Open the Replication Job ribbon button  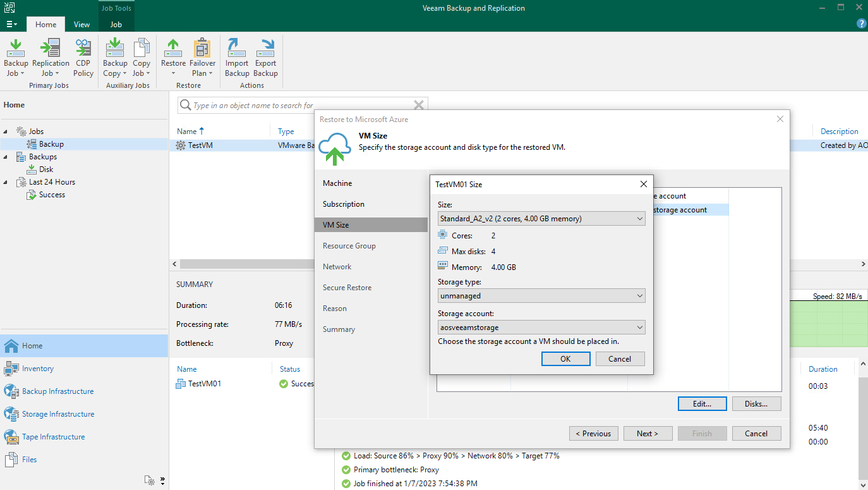tap(51, 58)
